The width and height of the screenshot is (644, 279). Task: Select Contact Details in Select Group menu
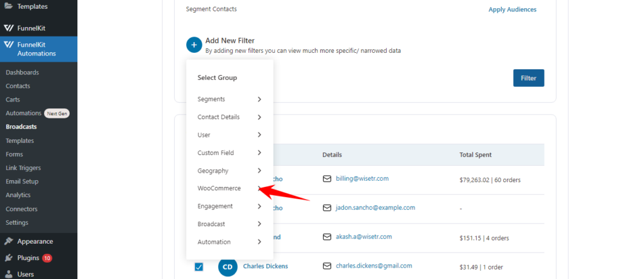click(218, 117)
